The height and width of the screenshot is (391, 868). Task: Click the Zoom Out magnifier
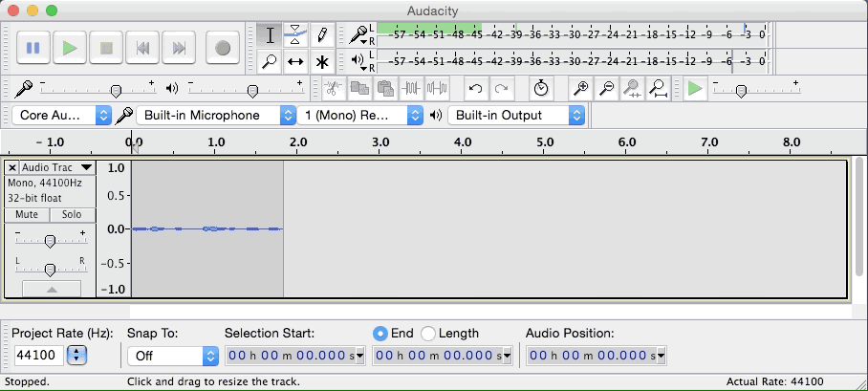607,89
